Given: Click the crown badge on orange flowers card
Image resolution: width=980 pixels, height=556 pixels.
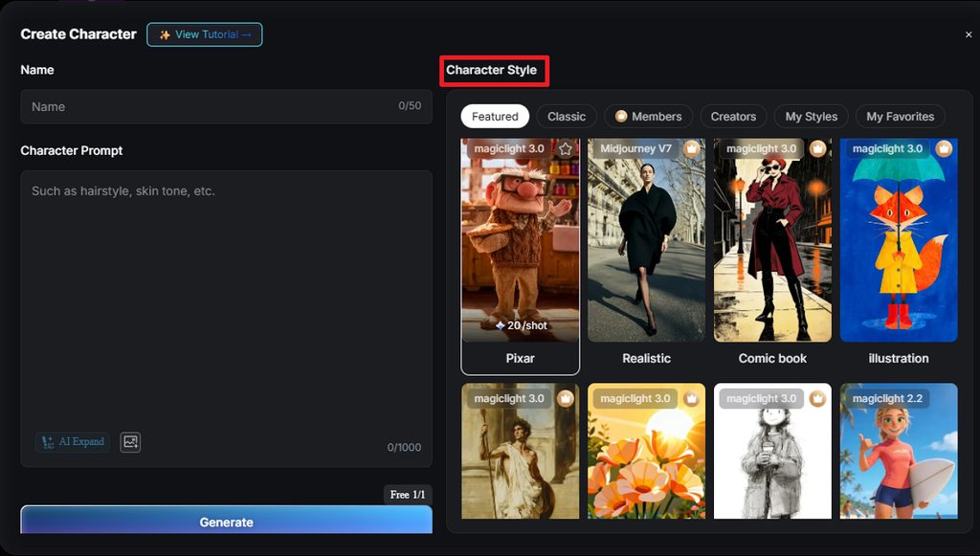Looking at the screenshot, I should click(x=691, y=398).
